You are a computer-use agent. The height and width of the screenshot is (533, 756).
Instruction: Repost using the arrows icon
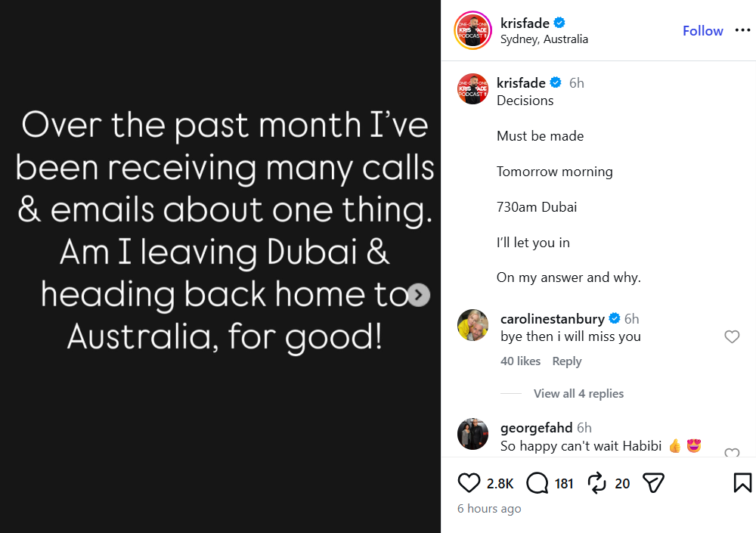click(x=597, y=483)
